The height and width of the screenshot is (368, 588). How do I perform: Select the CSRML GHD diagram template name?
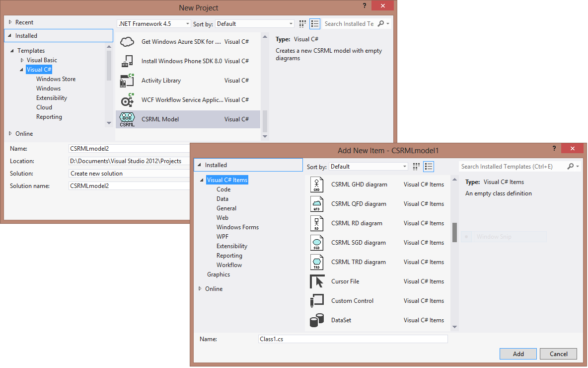(359, 184)
